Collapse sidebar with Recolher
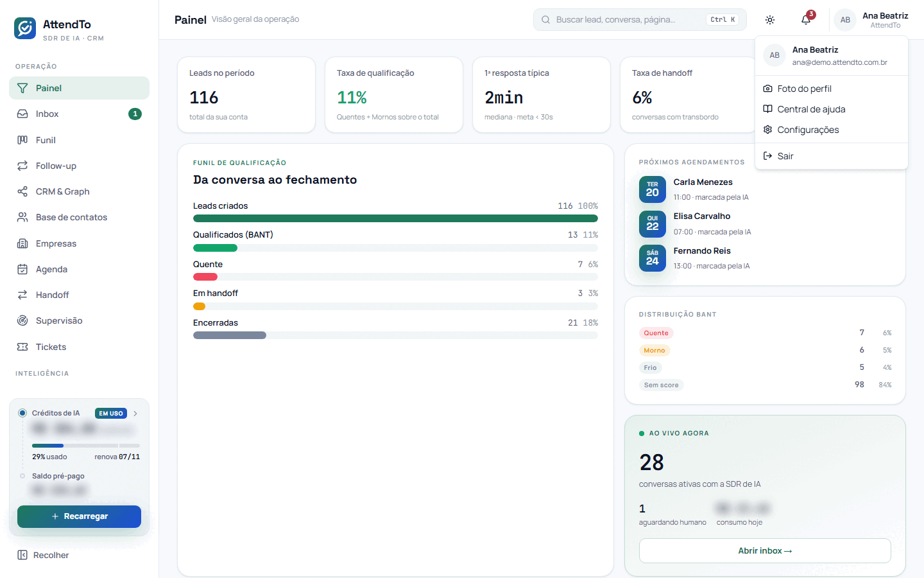 (x=43, y=555)
